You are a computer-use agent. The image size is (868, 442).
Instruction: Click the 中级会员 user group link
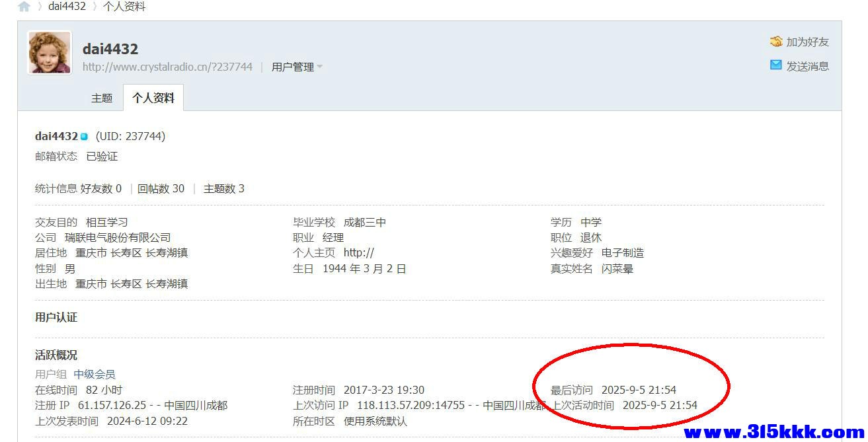click(x=94, y=375)
